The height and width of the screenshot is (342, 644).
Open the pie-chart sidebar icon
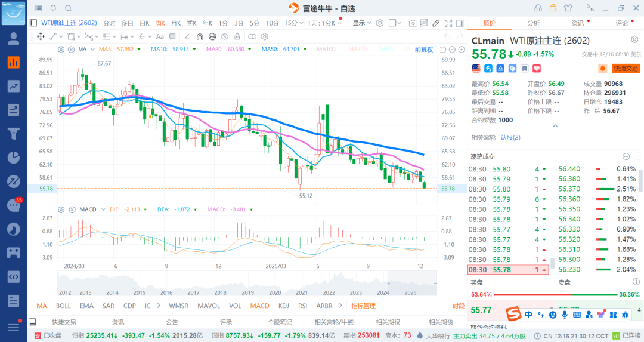point(14,158)
